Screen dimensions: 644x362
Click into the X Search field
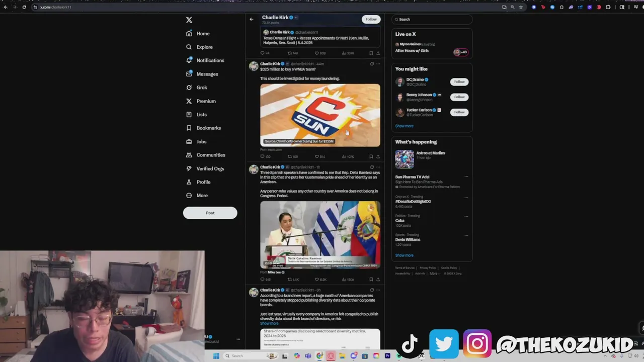coord(433,19)
